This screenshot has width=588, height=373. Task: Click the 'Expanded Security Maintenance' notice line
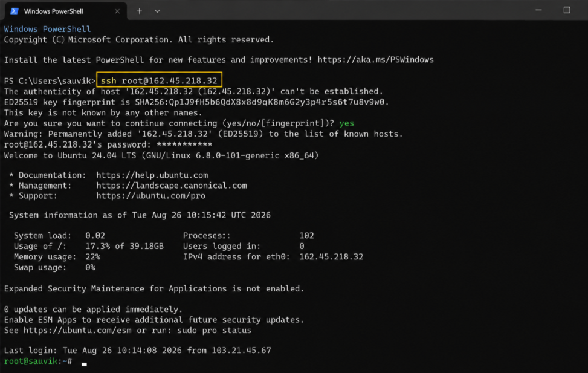click(153, 288)
